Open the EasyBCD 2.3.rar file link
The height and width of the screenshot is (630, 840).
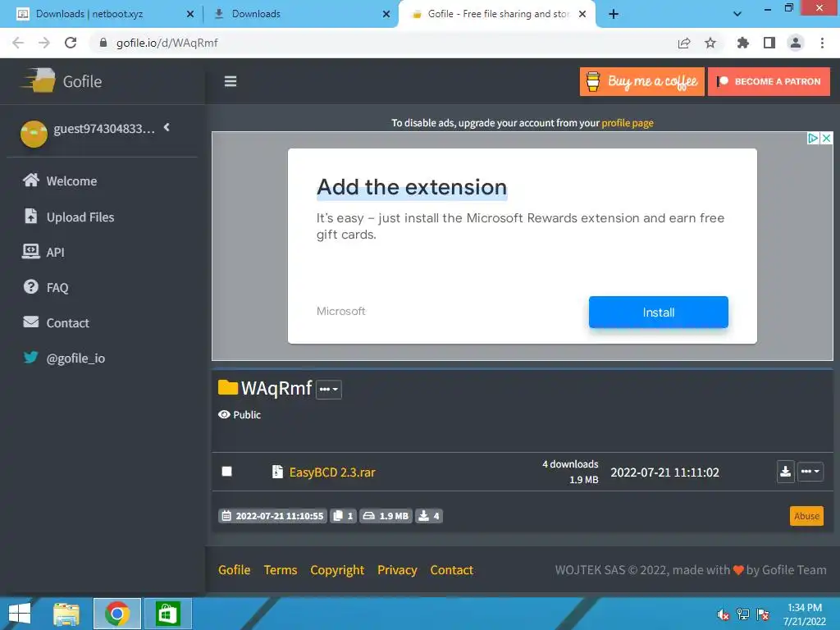click(332, 472)
